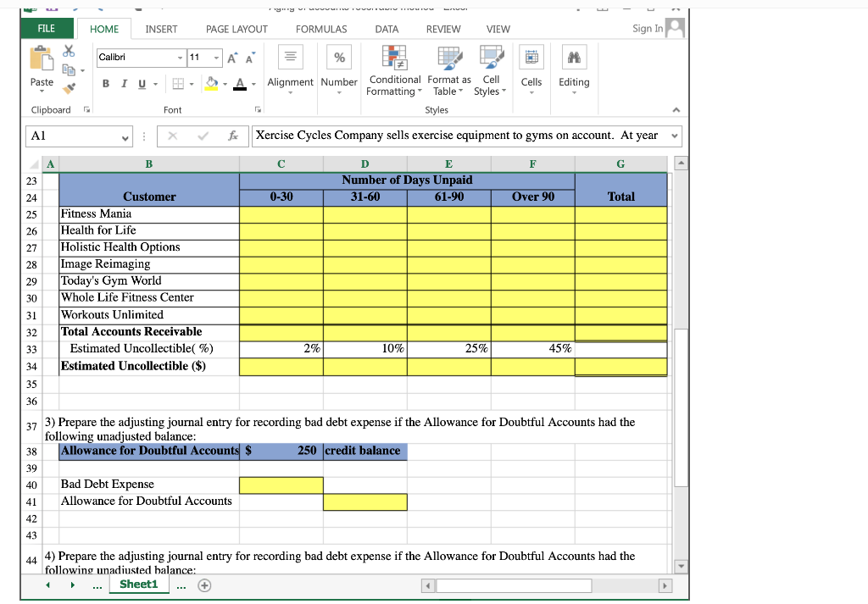Click the Cell Styles icon
This screenshot has height=604, width=868.
tap(490, 72)
